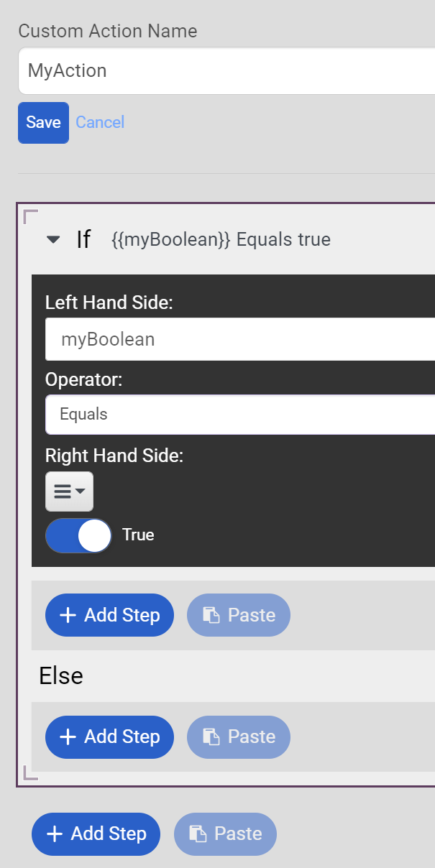Screen dimensions: 435x868
Task: Click the clipboard icon on the If branch's Paste
Action: click(211, 615)
